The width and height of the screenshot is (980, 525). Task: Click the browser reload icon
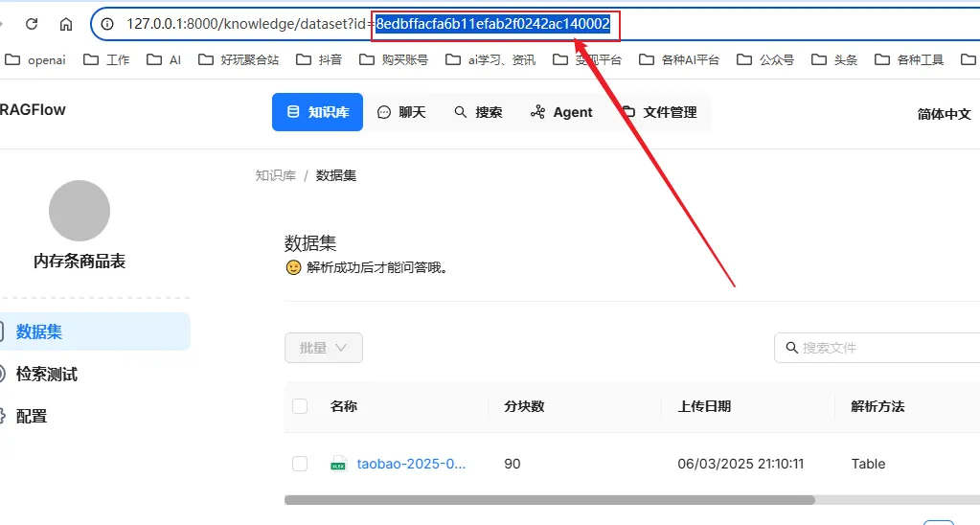click(x=32, y=24)
